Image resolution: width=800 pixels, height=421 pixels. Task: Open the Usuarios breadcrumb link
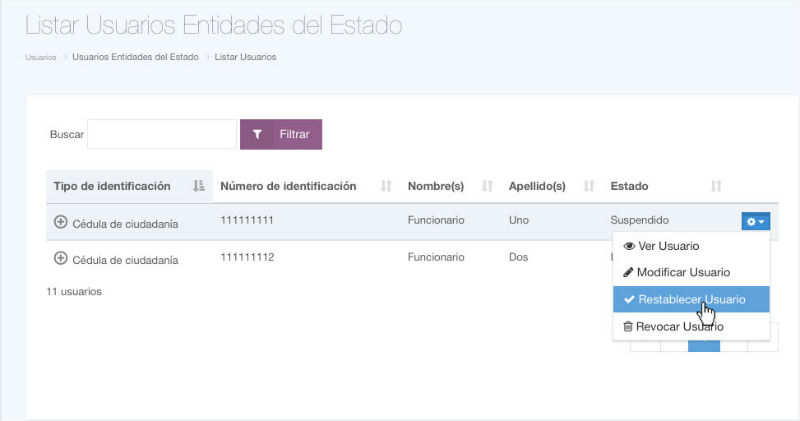(40, 57)
